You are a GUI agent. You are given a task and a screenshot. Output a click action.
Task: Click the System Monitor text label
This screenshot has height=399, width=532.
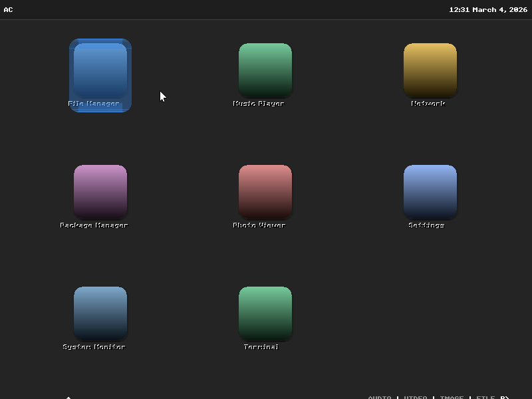click(94, 346)
